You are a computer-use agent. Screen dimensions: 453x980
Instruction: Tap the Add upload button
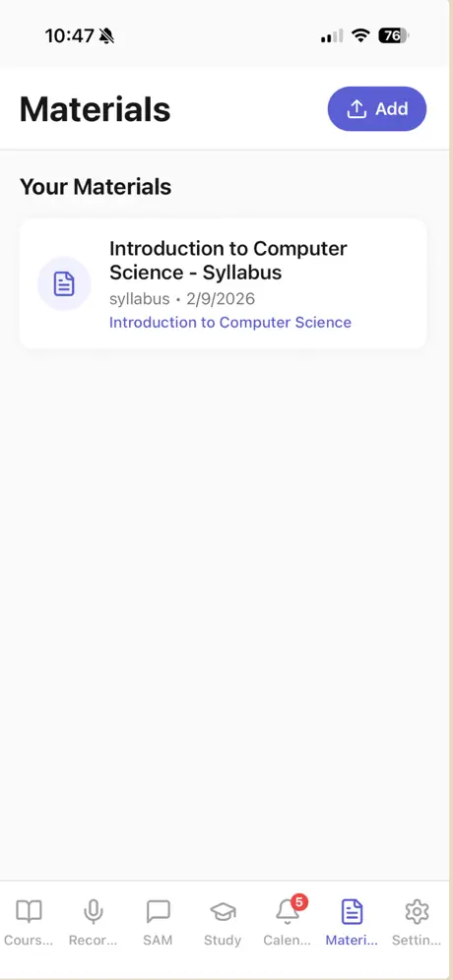point(376,109)
